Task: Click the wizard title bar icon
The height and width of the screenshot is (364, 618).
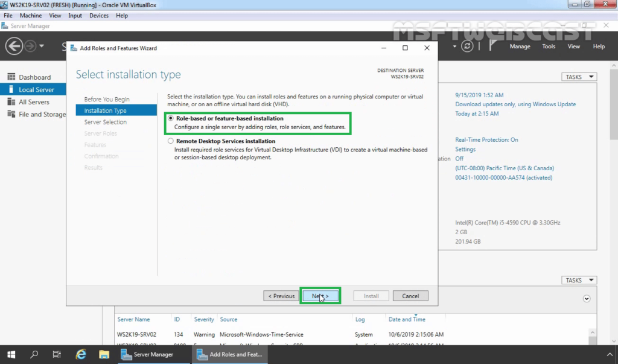Action: click(74, 48)
